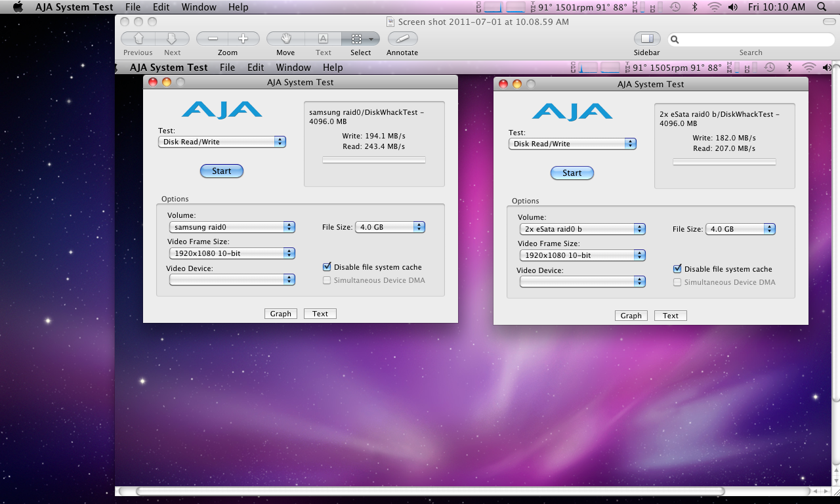Click the horizontal scrollbar thumb at window bottom
This screenshot has width=840, height=504.
click(x=430, y=491)
